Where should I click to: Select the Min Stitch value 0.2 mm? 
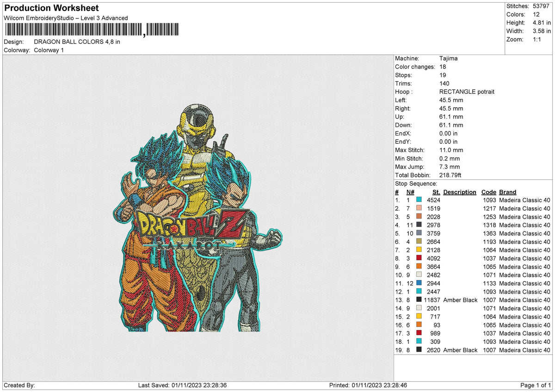(450, 159)
